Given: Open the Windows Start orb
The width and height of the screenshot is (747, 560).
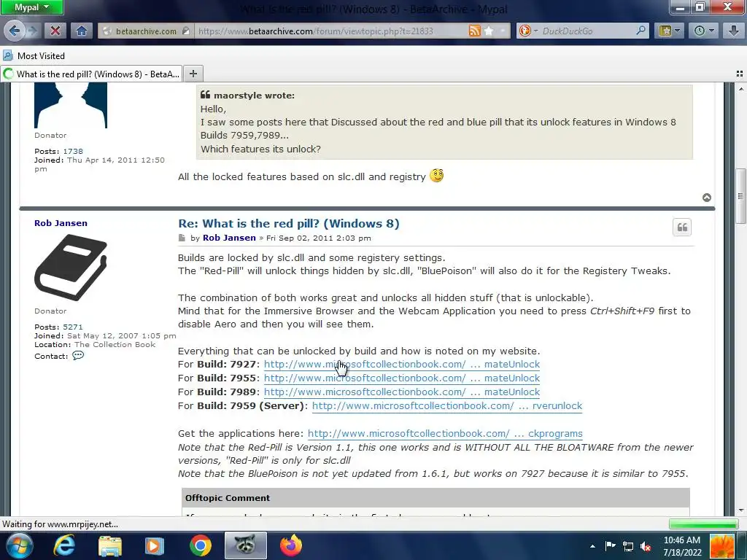Looking at the screenshot, I should pos(19,545).
